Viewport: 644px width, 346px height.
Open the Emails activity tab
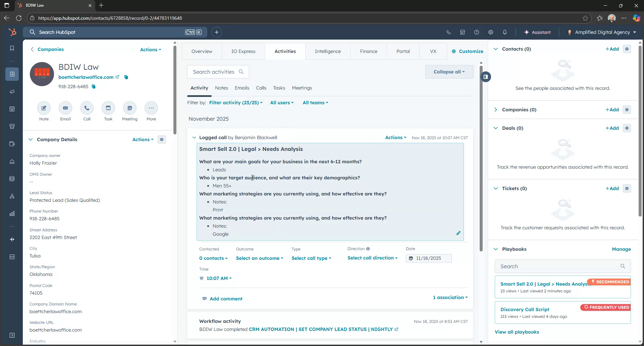[x=242, y=88]
